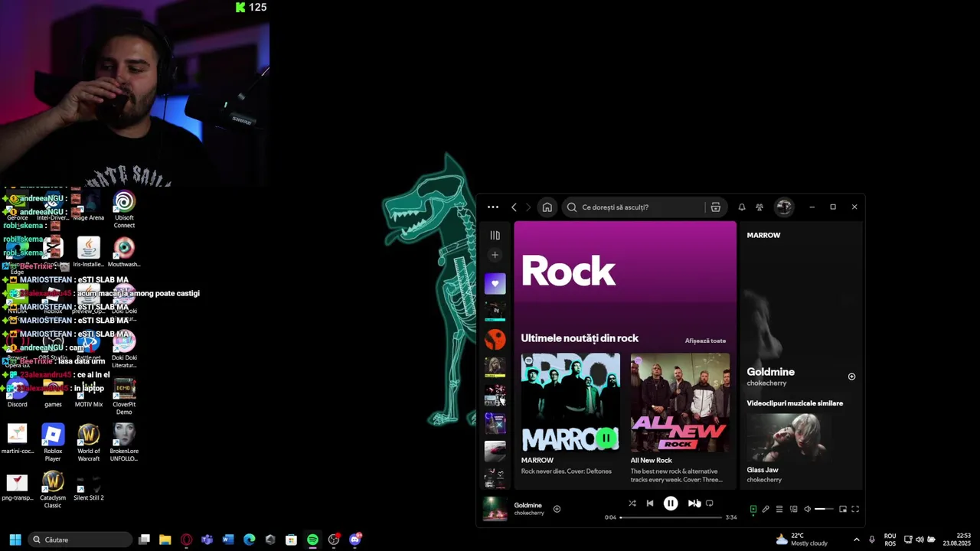Click Afișează toate link
This screenshot has height=551, width=980.
(705, 341)
